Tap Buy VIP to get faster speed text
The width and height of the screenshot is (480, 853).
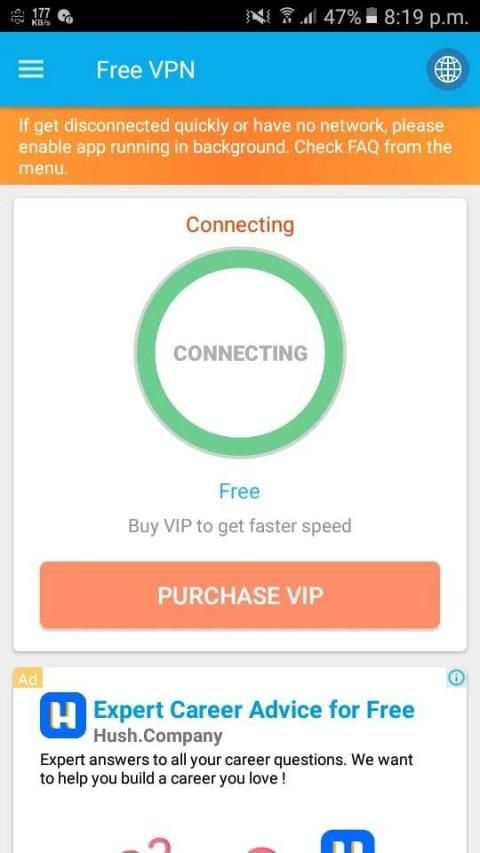[x=240, y=526]
